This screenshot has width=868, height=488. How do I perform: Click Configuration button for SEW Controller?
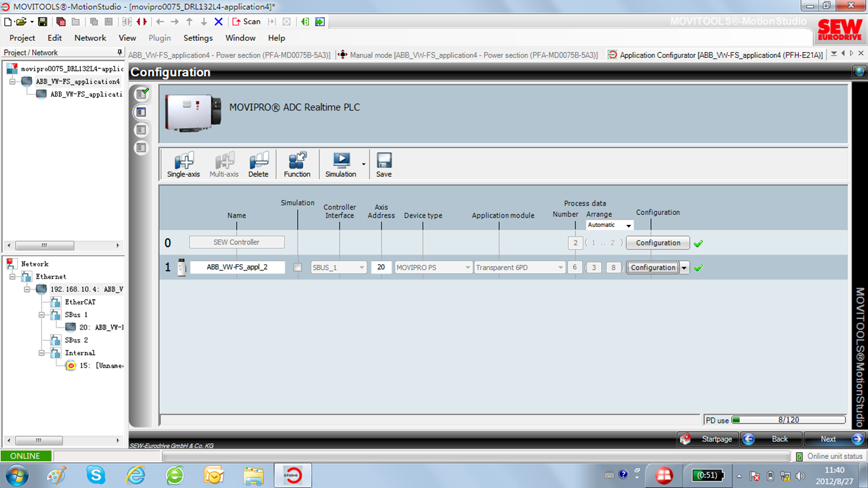658,243
